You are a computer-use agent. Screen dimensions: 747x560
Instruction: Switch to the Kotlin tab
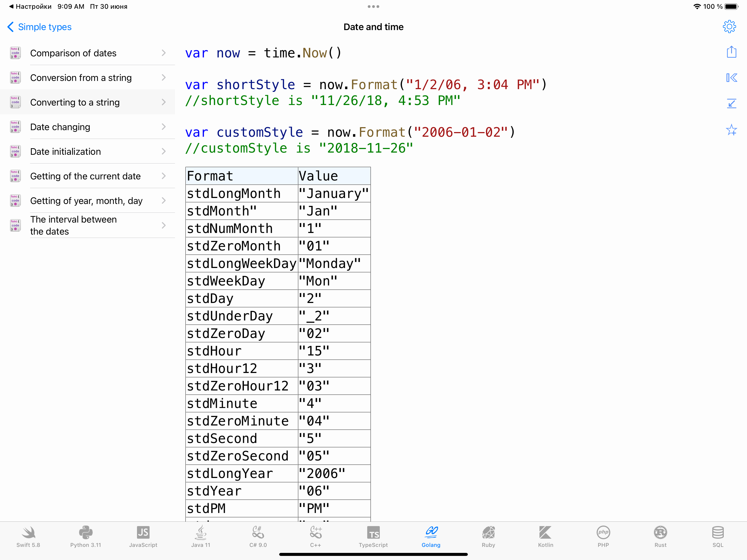[546, 537]
